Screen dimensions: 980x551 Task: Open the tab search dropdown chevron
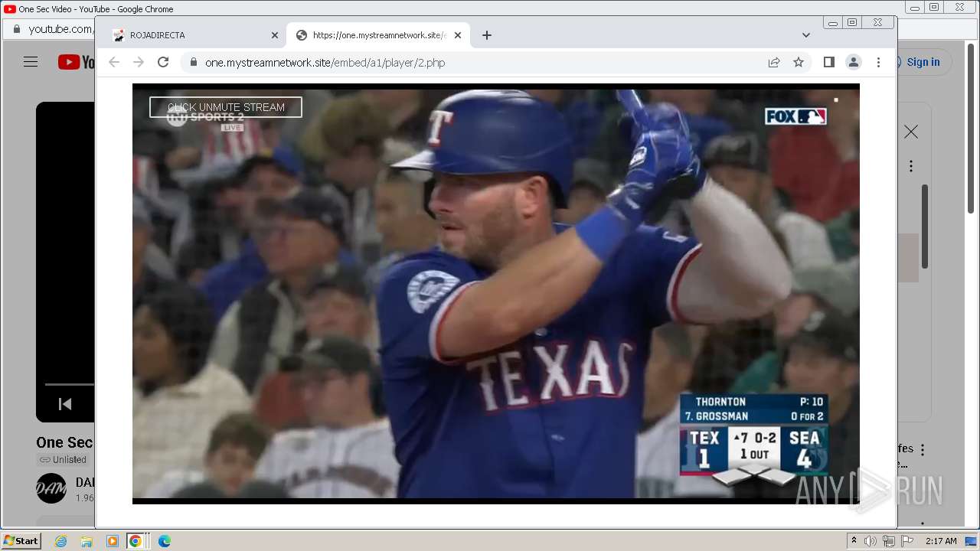click(806, 35)
